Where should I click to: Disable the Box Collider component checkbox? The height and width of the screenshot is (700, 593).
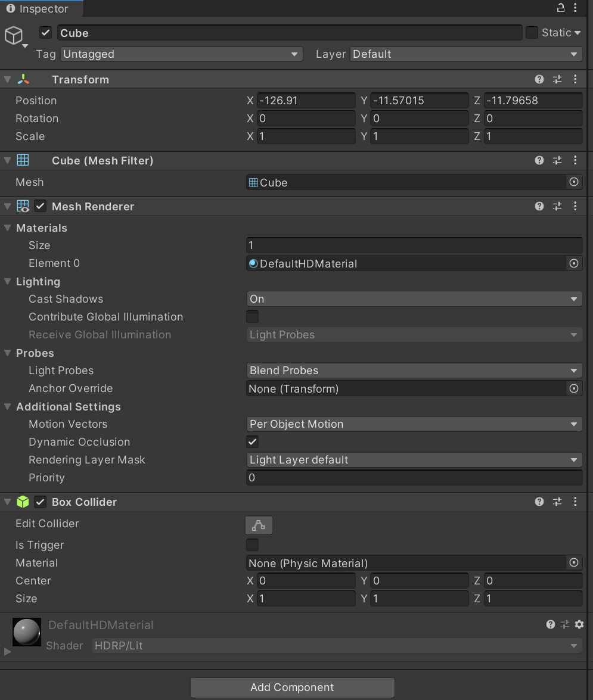pos(40,502)
